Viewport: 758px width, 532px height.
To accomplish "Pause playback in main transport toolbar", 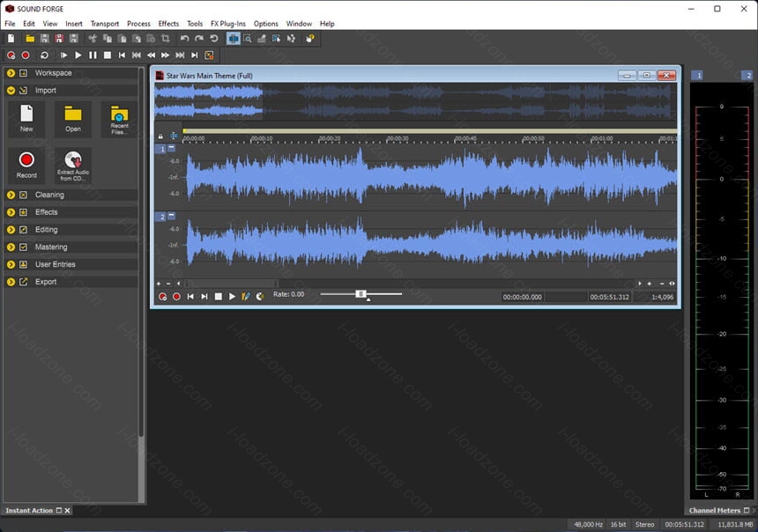I will pyautogui.click(x=93, y=55).
